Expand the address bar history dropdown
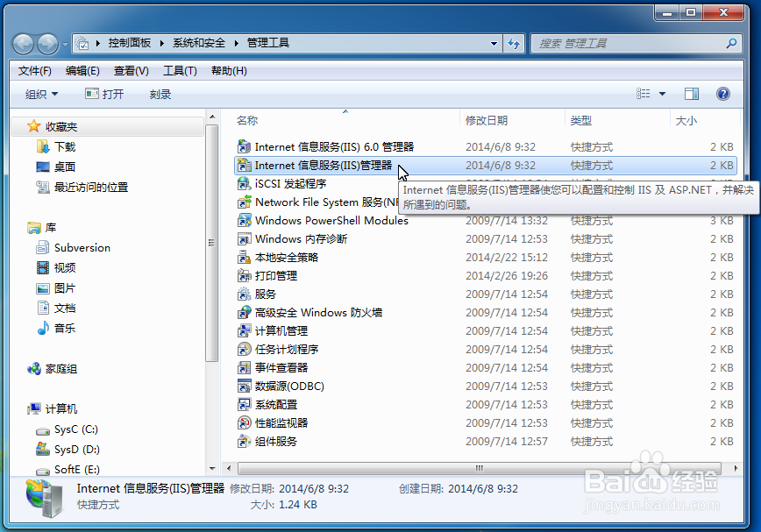 pyautogui.click(x=494, y=44)
